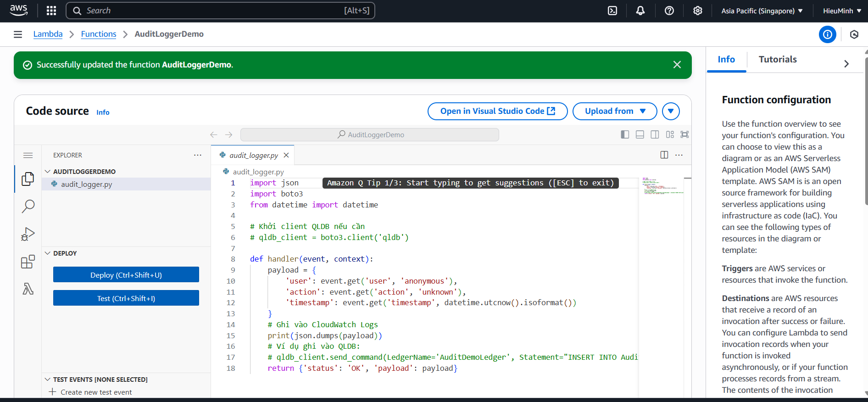Toggle editor full screen icon
This screenshot has height=402, width=868.
[x=684, y=134]
